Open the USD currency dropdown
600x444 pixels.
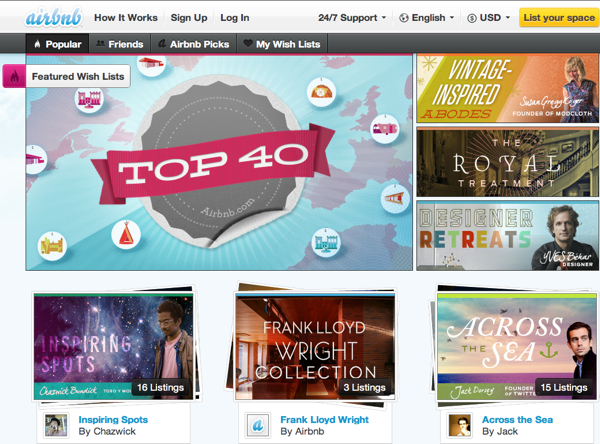(x=489, y=18)
